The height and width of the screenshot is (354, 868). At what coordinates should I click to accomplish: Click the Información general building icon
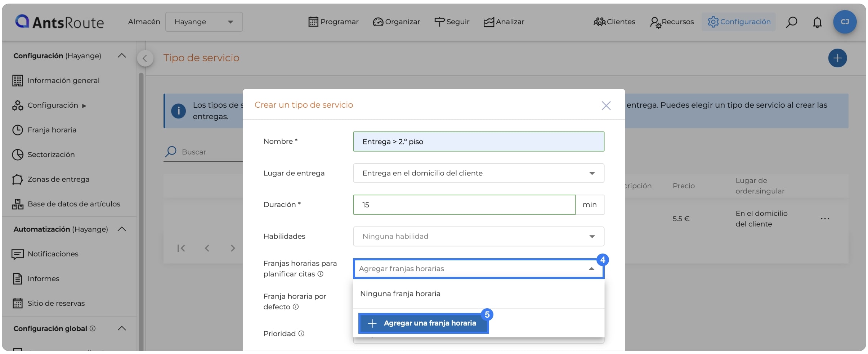17,80
